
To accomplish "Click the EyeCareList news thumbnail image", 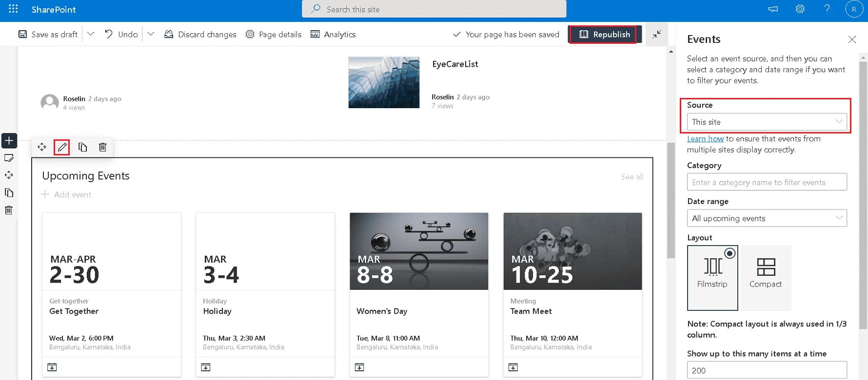I will pos(384,82).
